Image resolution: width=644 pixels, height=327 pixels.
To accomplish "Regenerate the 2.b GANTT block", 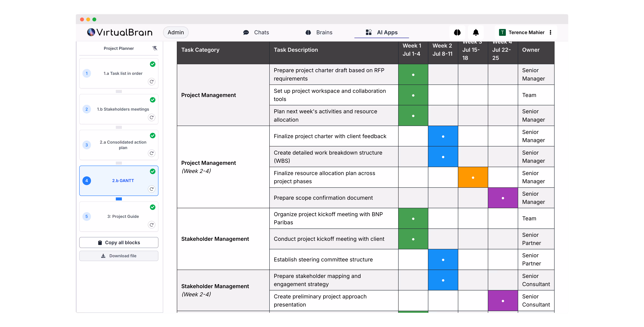I will (151, 189).
